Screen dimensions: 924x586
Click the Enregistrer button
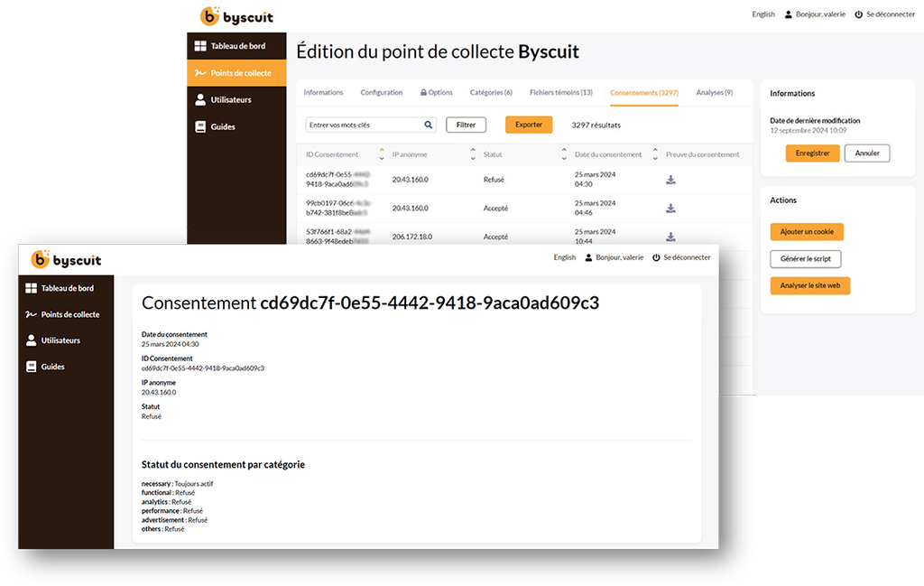813,153
